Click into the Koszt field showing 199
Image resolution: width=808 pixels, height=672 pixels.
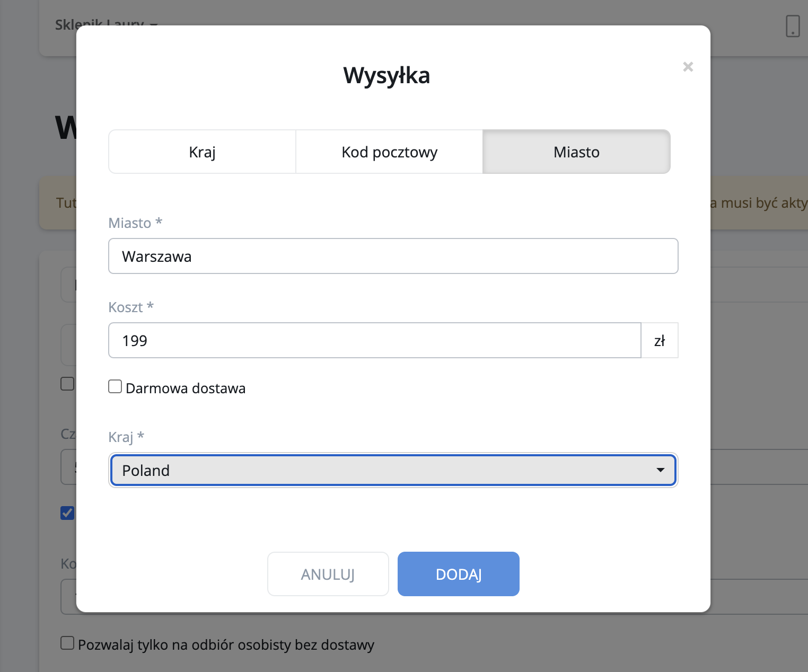coord(374,341)
